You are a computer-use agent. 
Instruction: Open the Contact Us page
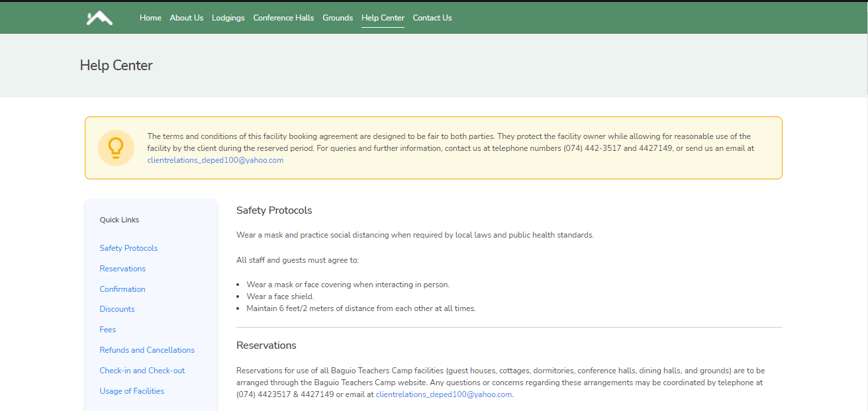(432, 18)
